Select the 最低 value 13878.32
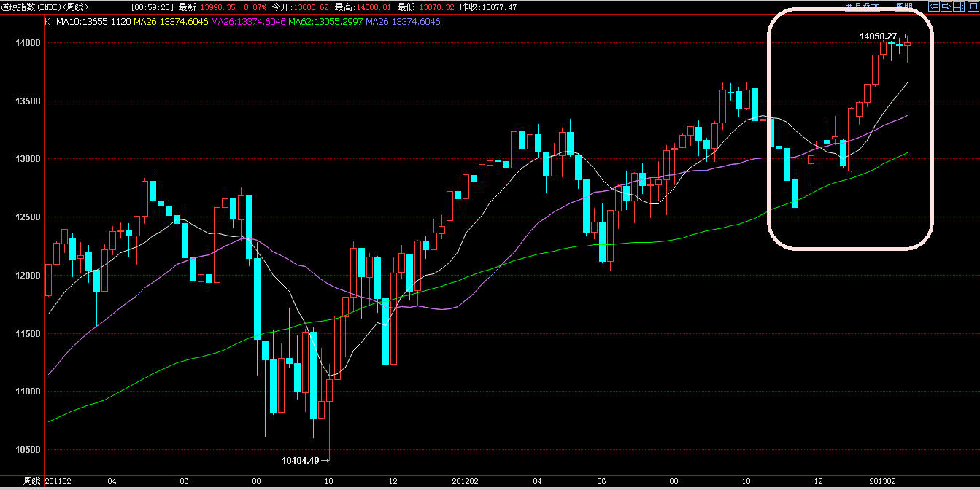The height and width of the screenshot is (490, 980). [x=436, y=7]
